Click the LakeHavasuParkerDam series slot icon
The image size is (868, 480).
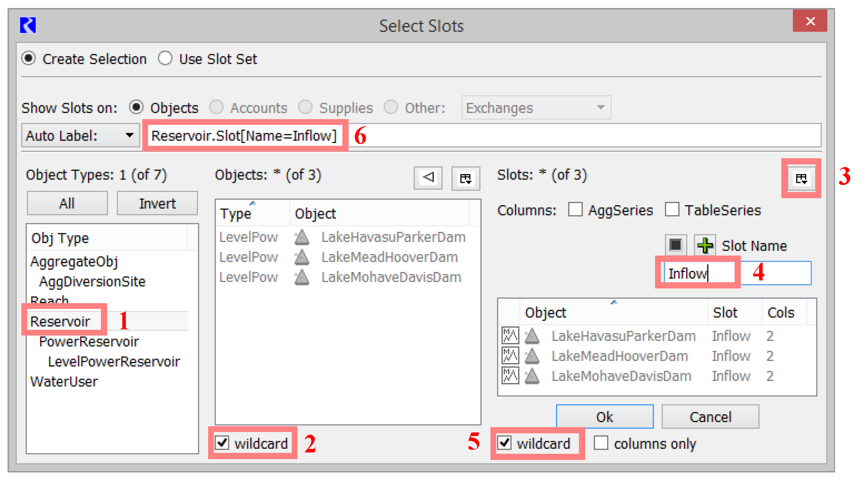point(510,336)
